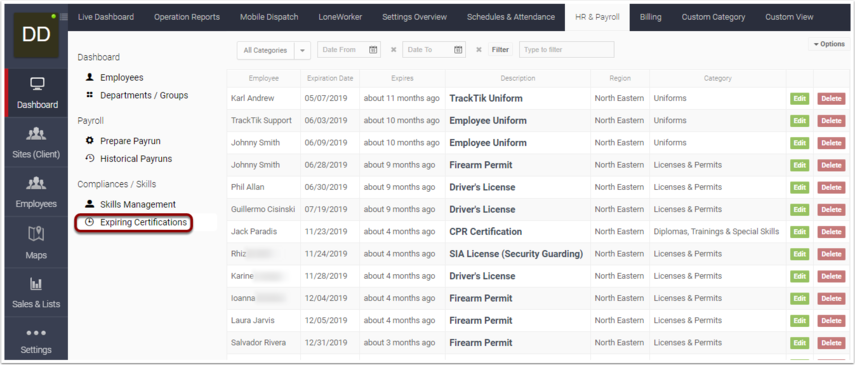The image size is (855, 365).
Task: Open the Prepare Payrun link
Action: 130,141
